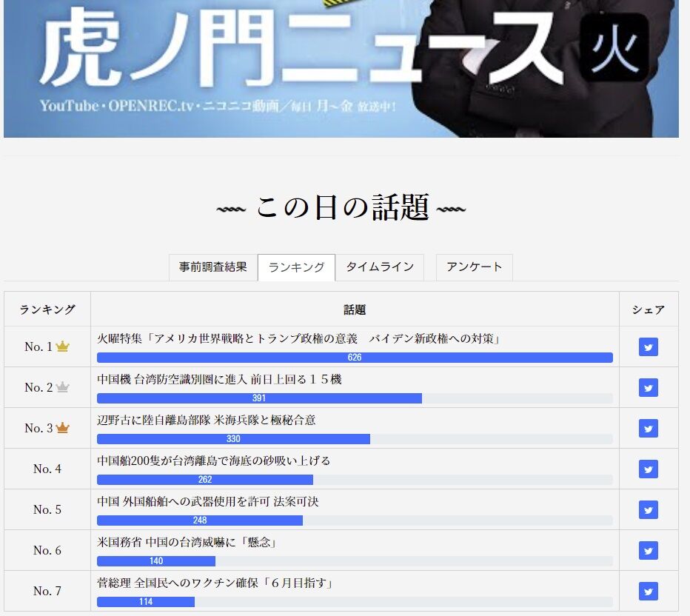Click the bronze crown beside No. 3
This screenshot has height=616, width=690.
pyautogui.click(x=62, y=428)
